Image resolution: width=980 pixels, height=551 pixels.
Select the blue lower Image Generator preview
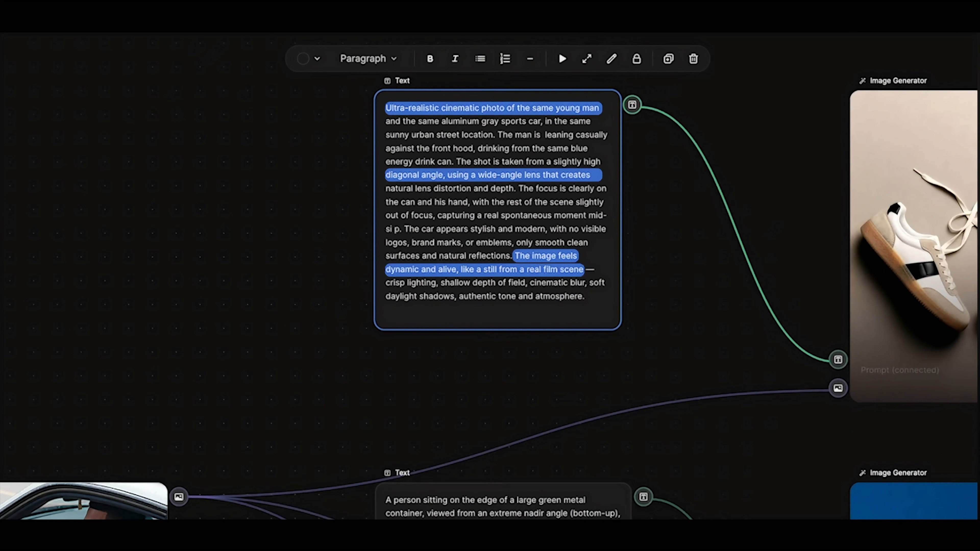pyautogui.click(x=914, y=501)
